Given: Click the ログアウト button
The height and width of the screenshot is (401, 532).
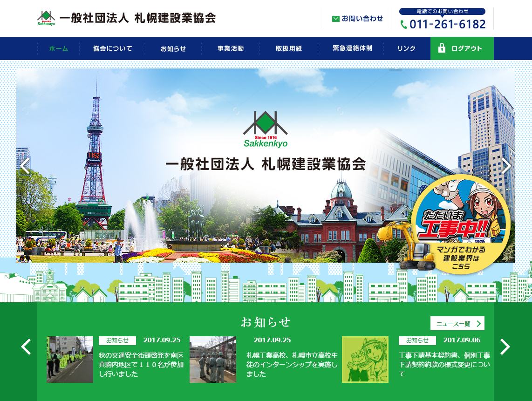Looking at the screenshot, I should (x=462, y=48).
